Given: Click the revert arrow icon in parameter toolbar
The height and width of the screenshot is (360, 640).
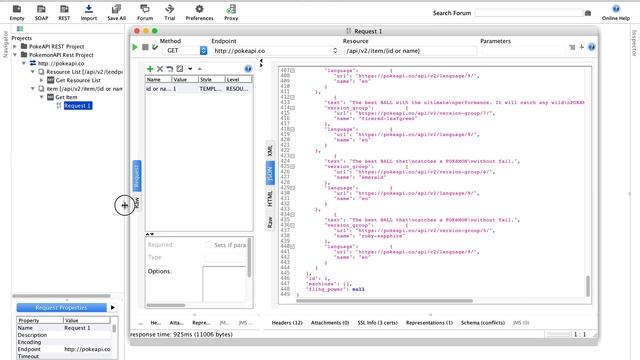Looking at the screenshot, I should tap(170, 69).
